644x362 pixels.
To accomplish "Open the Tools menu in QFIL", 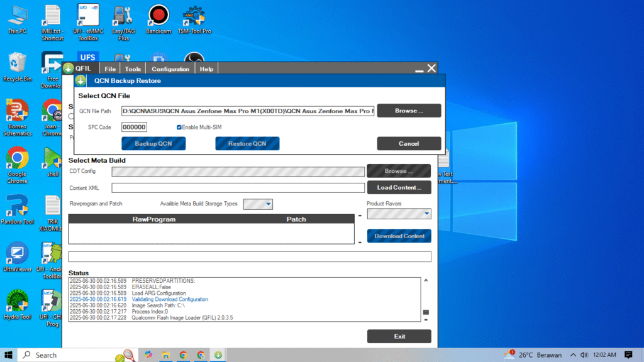I will tap(133, 69).
